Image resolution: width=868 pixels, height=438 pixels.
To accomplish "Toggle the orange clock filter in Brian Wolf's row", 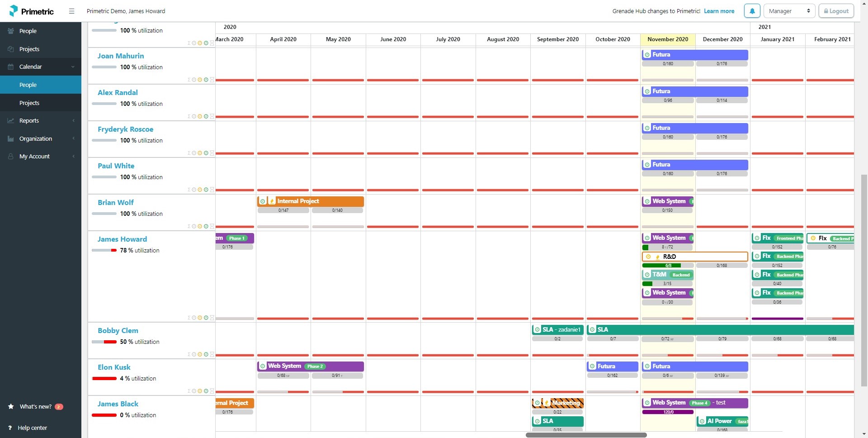I will 200,227.
